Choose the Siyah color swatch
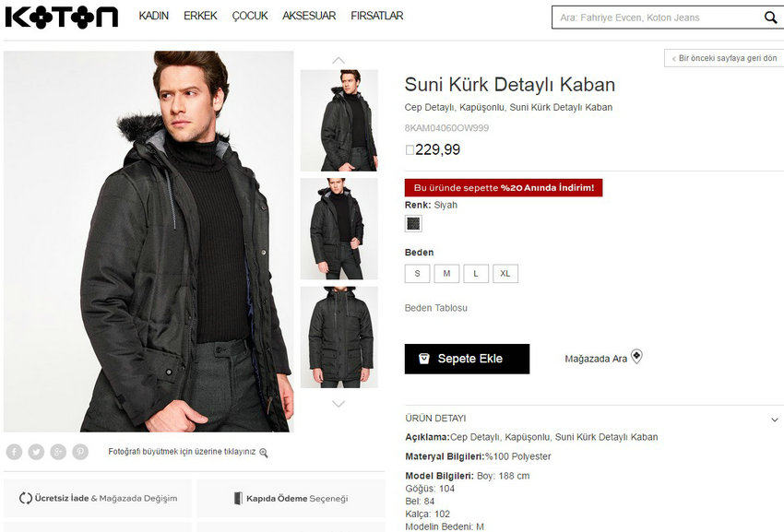The height and width of the screenshot is (532, 784). [x=413, y=223]
